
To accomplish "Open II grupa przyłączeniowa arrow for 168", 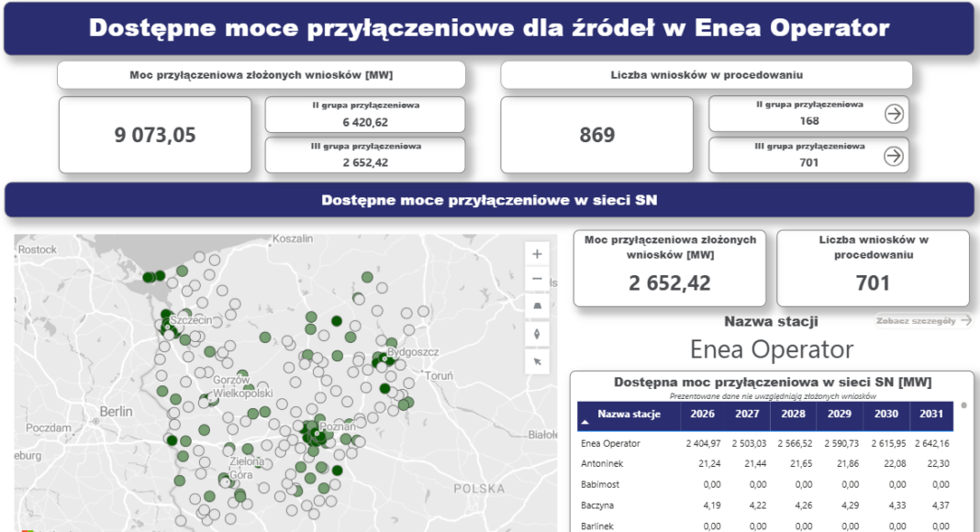I will 893,114.
